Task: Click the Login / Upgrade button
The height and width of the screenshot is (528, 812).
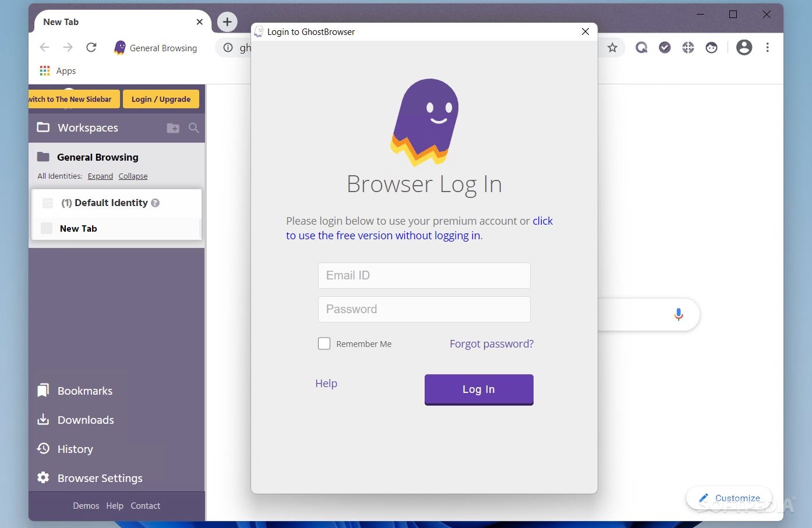Action: [161, 99]
